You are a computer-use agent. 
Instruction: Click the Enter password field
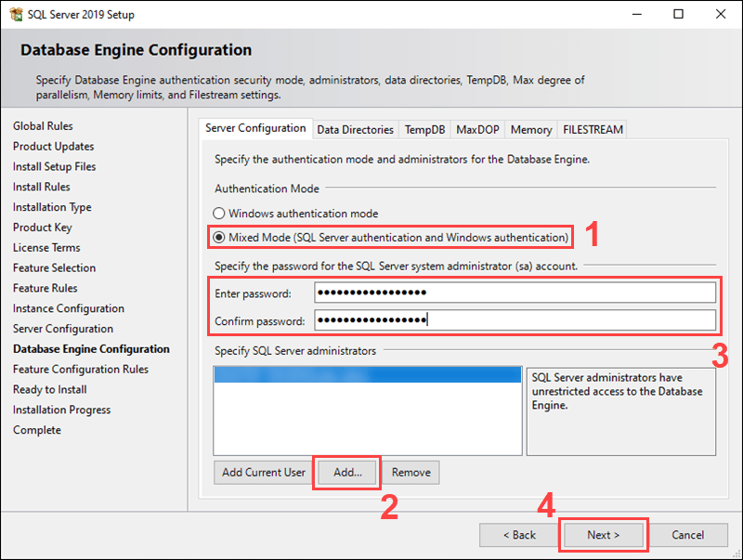point(515,291)
